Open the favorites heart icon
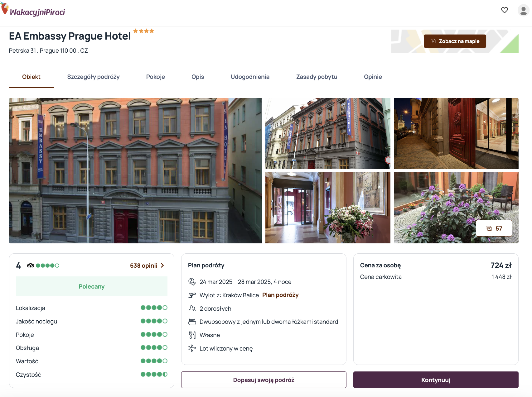The width and height of the screenshot is (532, 397). pyautogui.click(x=505, y=10)
